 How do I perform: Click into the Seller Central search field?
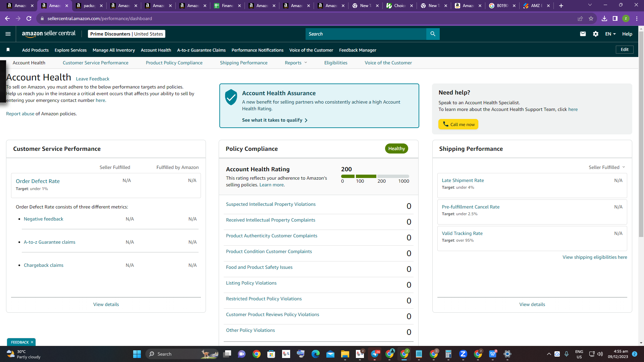coord(366,34)
